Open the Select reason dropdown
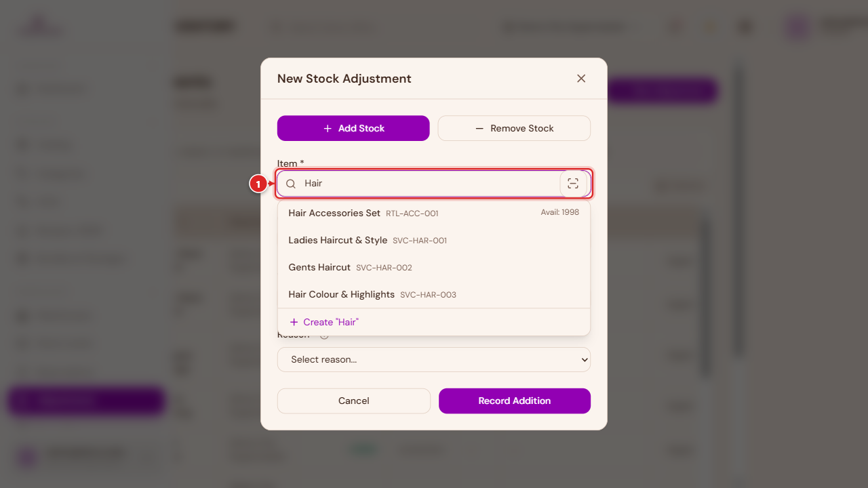 (x=434, y=359)
